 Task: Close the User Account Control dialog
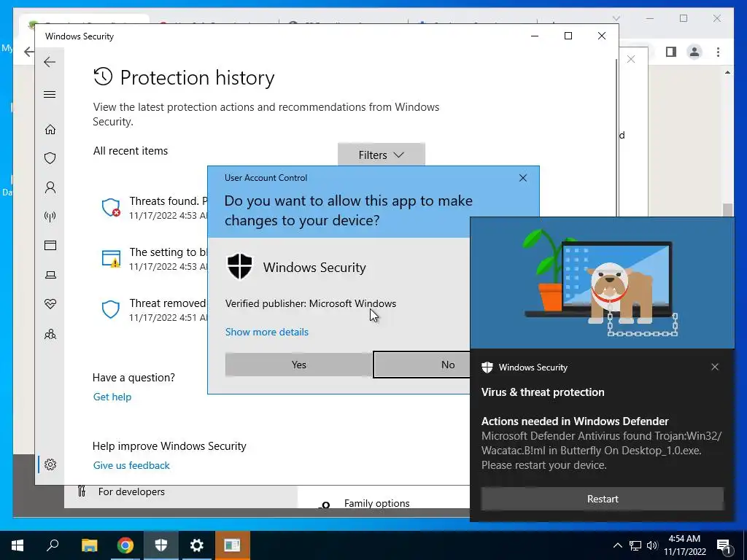[522, 178]
